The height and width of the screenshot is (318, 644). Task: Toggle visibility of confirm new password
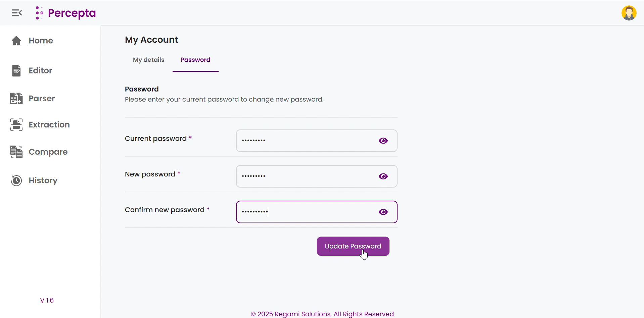click(383, 212)
